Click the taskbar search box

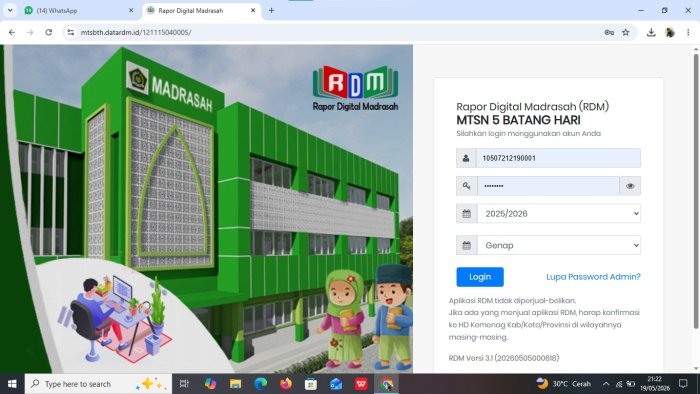point(98,384)
